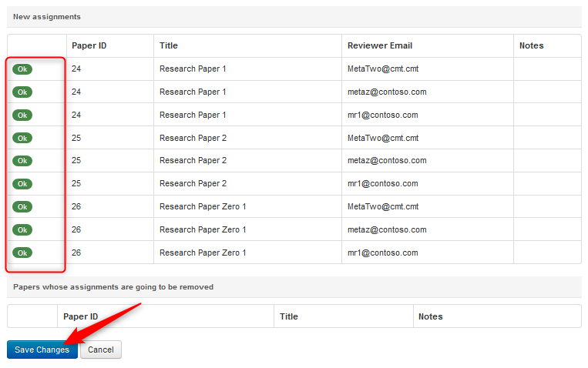The image size is (588, 368).
Task: Click Title header in removed assignments table
Action: (289, 316)
